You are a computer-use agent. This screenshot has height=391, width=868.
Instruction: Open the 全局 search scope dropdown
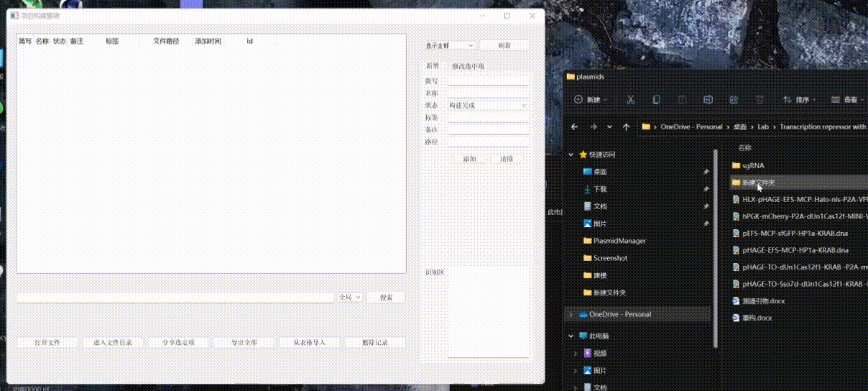(x=349, y=297)
